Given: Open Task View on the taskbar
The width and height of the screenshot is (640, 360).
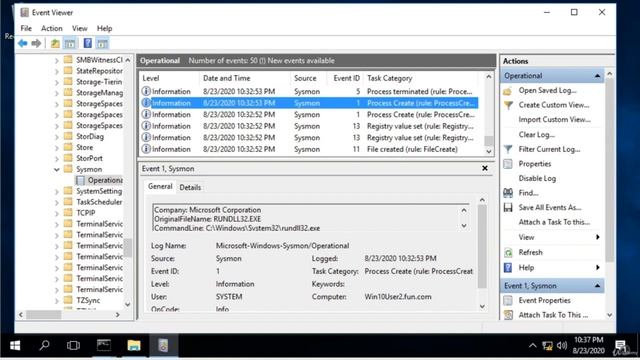Looking at the screenshot, I should coord(73,346).
